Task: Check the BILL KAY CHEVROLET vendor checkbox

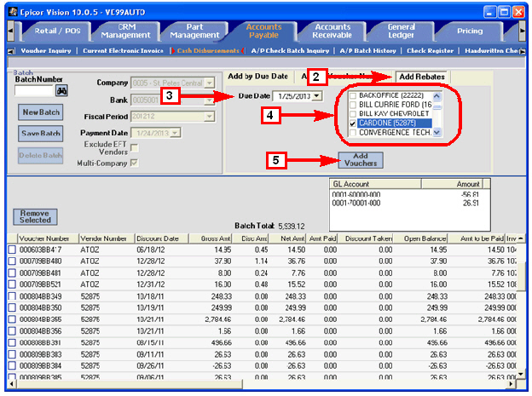Action: [353, 114]
